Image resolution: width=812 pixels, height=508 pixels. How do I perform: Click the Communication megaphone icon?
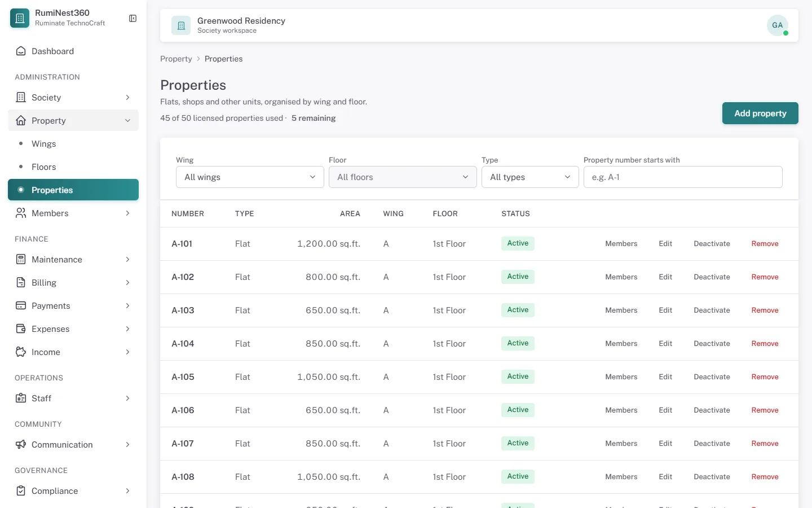click(21, 445)
